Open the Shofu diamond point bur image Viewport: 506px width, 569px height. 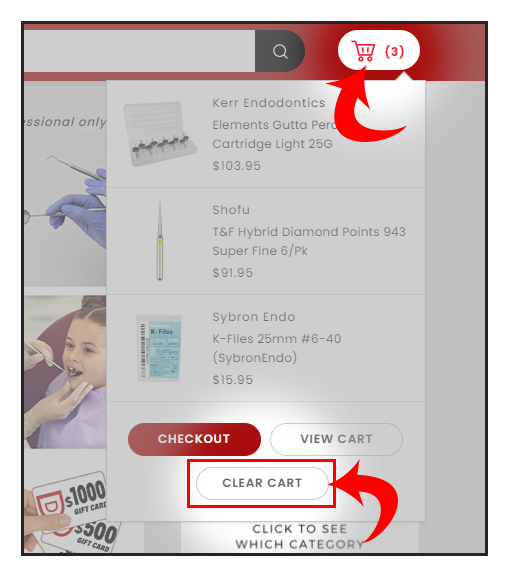pos(160,241)
